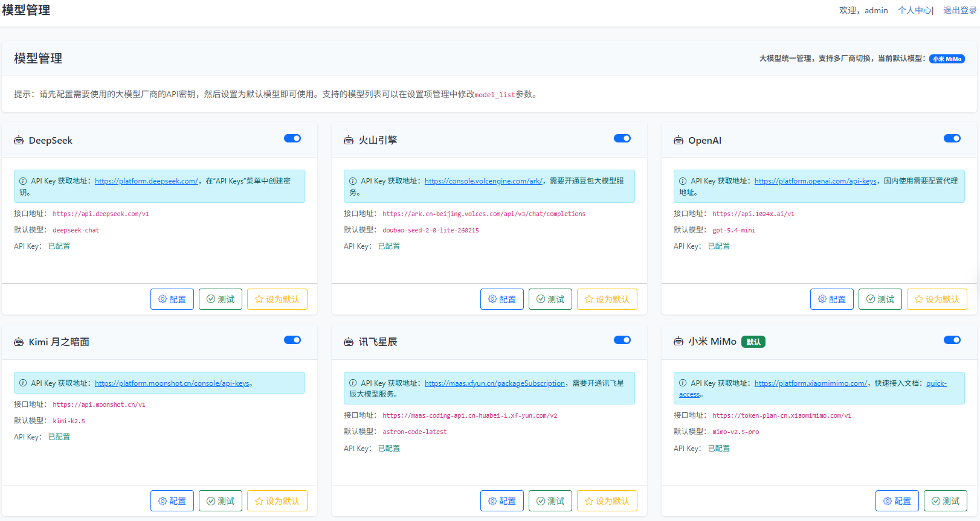
Task: Click 退出登录 to log out
Action: (x=960, y=10)
